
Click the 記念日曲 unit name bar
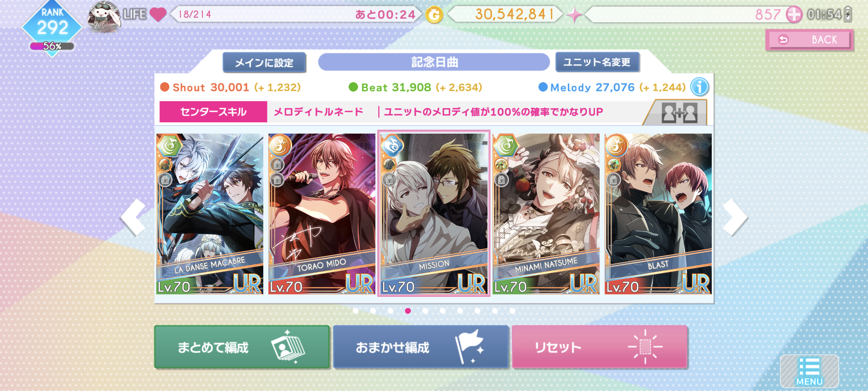point(434,62)
